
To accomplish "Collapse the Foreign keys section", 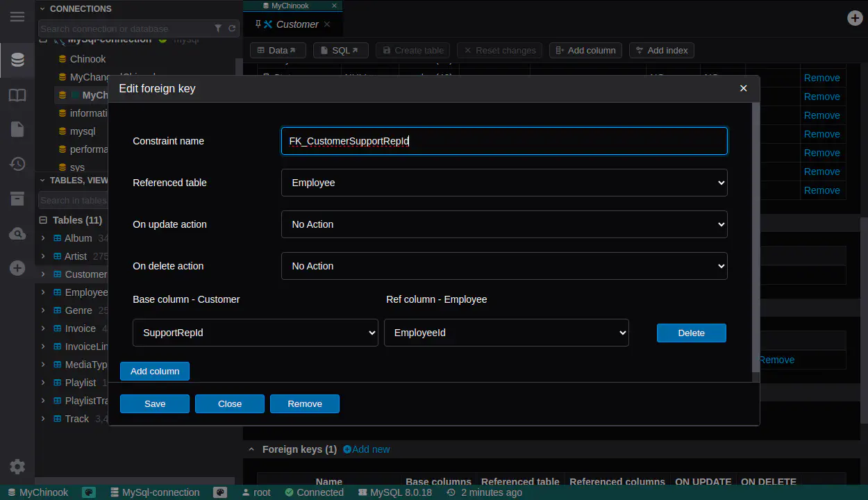I will click(252, 449).
